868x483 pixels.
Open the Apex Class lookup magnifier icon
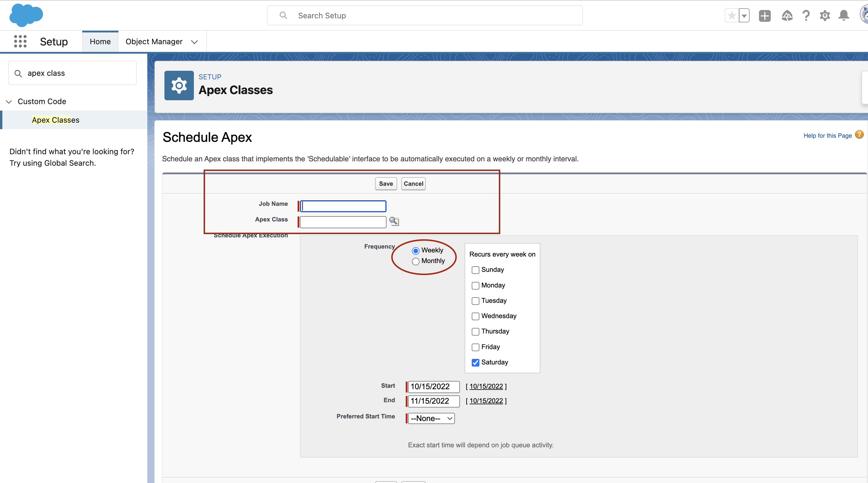point(394,222)
